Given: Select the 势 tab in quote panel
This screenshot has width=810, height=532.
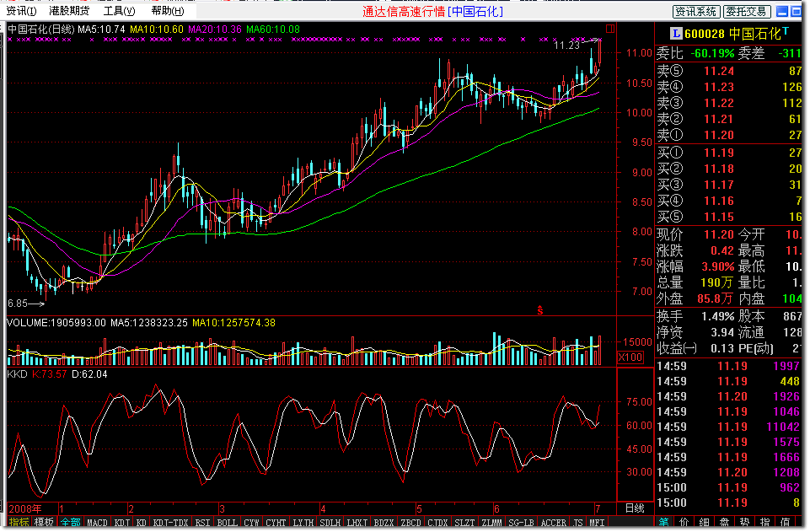Looking at the screenshot, I should [x=744, y=522].
